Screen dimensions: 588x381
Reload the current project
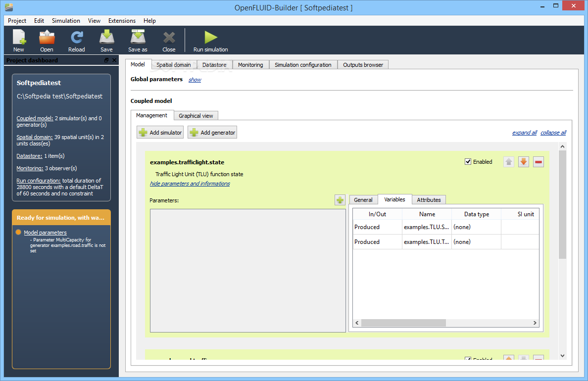(x=77, y=41)
